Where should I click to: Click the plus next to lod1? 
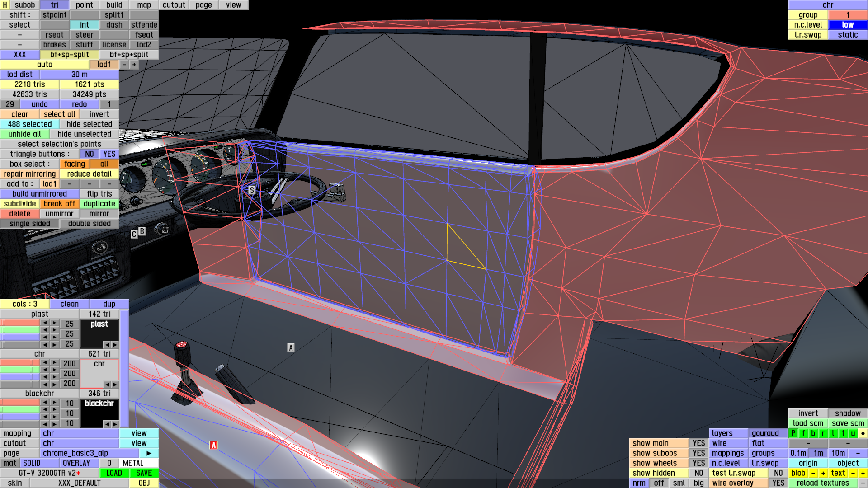click(x=134, y=65)
